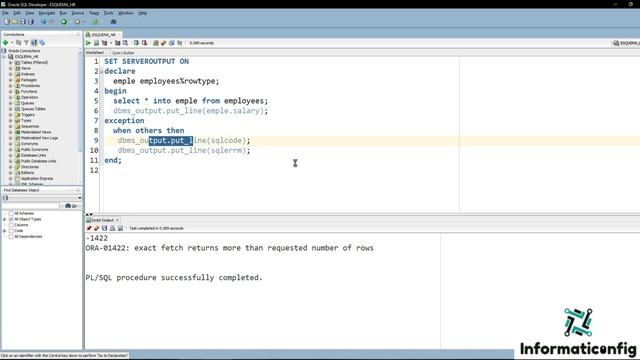640x360 pixels.
Task: Click the New file icon in main toolbar
Action: (7, 22)
